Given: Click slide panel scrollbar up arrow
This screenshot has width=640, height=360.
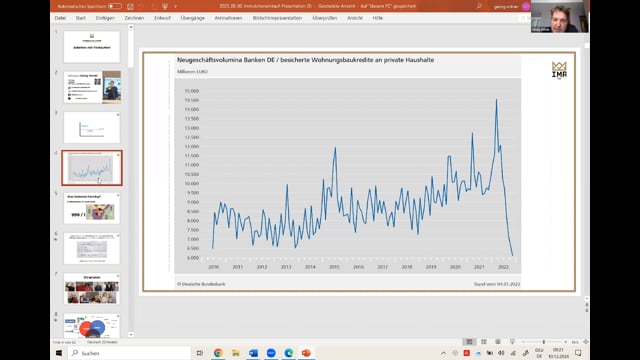Looking at the screenshot, I should (x=131, y=27).
